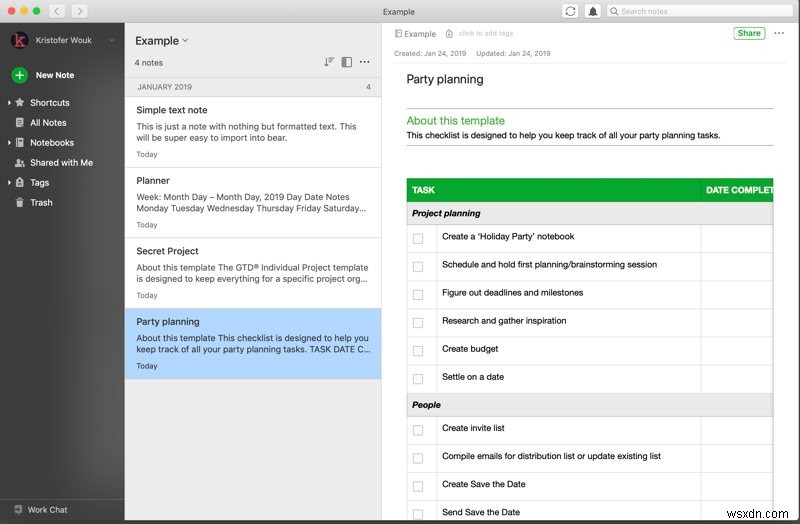Screen dimensions: 800x524
Task: Check the 'Create invite list' task
Action: click(418, 430)
